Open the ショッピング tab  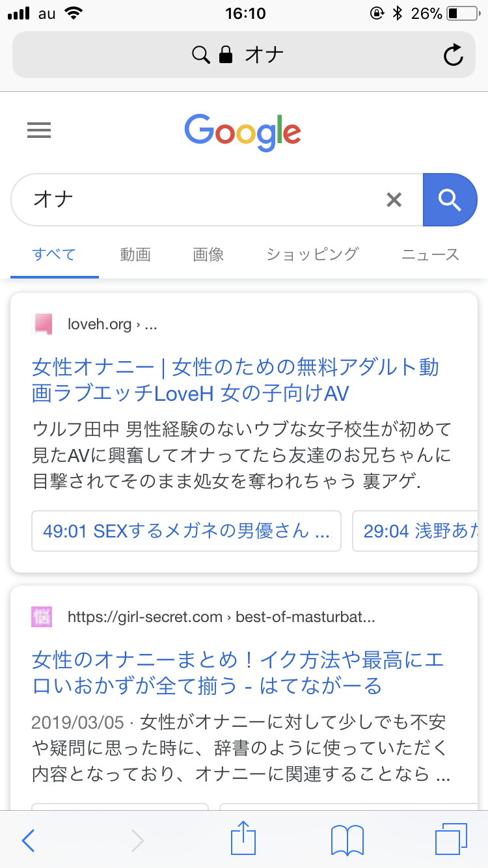(312, 254)
